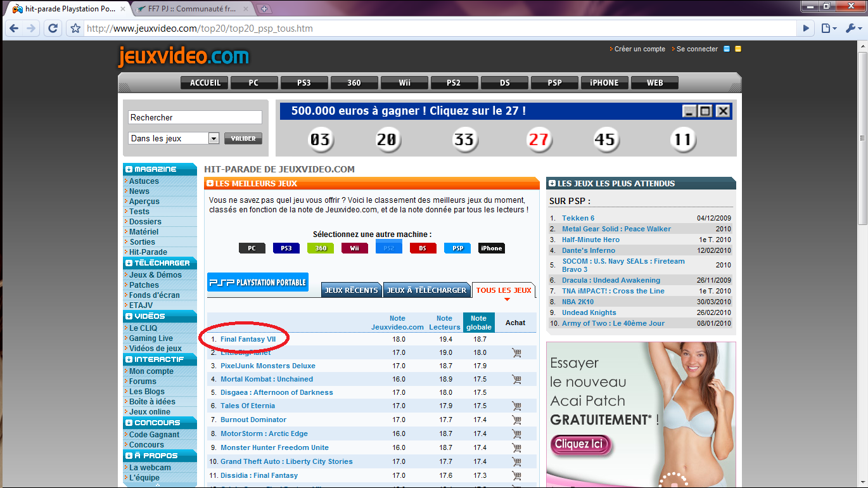Reload the page with the refresh icon
868x488 pixels.
click(53, 29)
